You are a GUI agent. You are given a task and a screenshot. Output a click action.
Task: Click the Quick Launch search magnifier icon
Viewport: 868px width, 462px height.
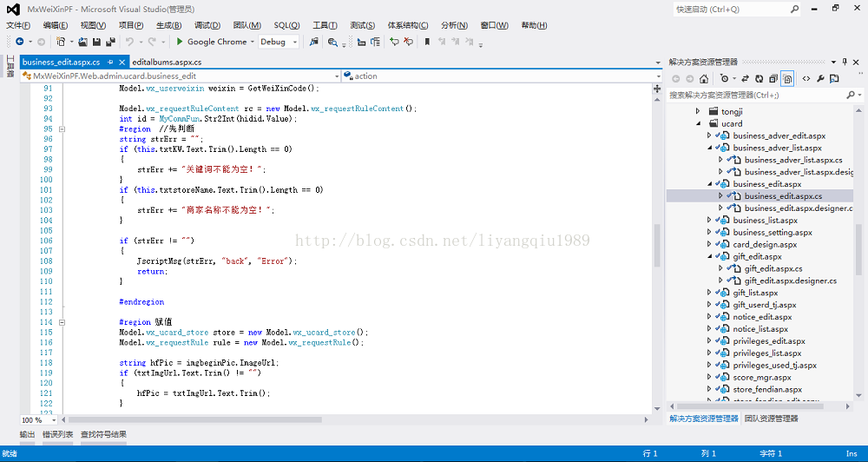[x=794, y=10]
